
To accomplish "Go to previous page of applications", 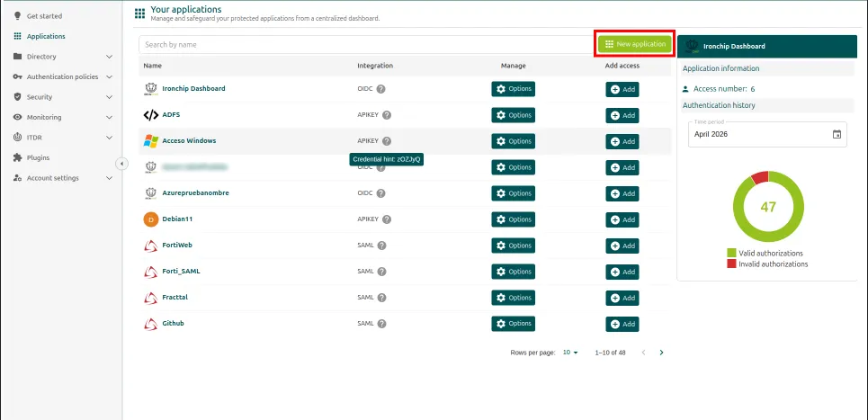I will [643, 353].
